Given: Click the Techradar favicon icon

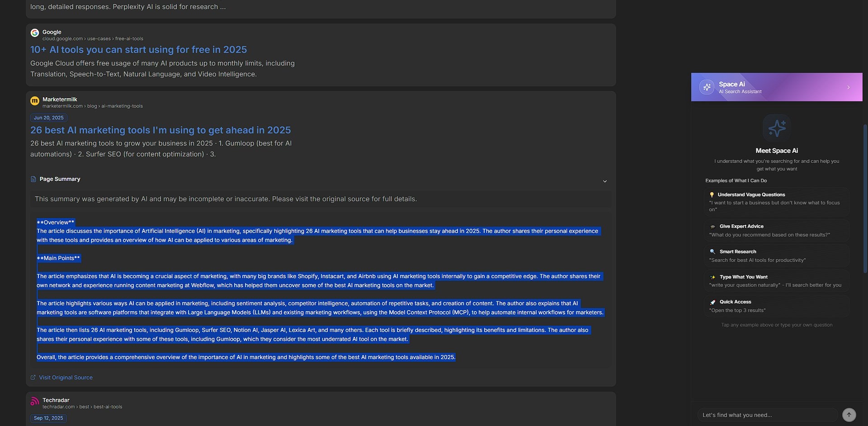Looking at the screenshot, I should pos(34,401).
